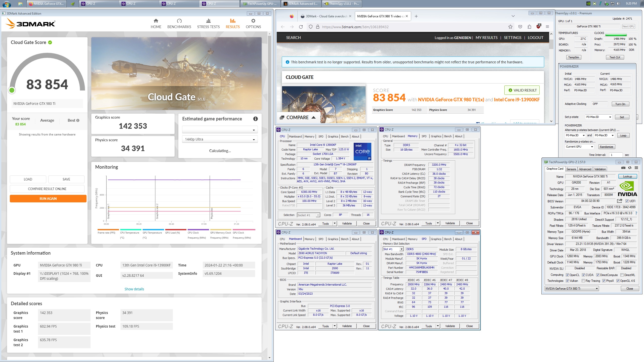The height and width of the screenshot is (362, 644).
Task: Click Show details link
Action: [x=134, y=289]
